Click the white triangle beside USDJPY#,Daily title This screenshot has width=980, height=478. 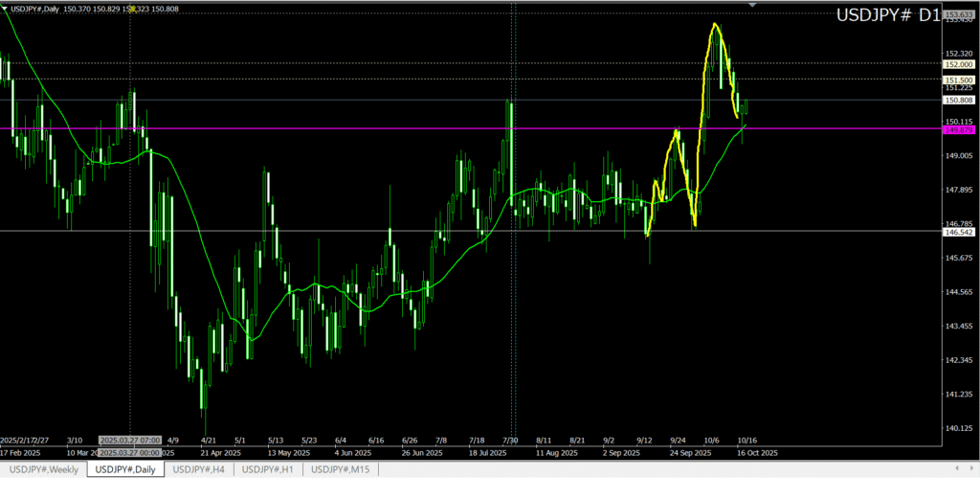pos(5,9)
